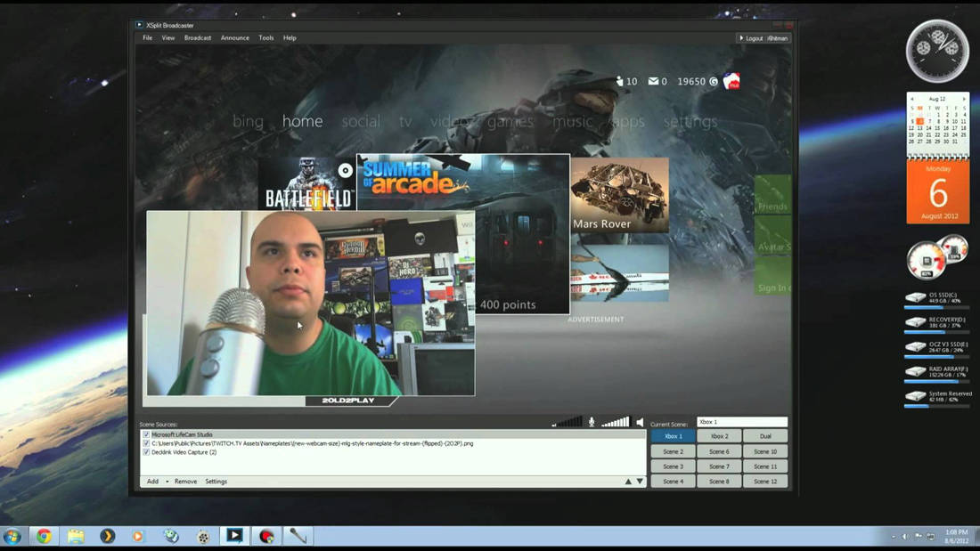The width and height of the screenshot is (980, 551).
Task: Adjust the speaker volume level bars
Action: 616,422
